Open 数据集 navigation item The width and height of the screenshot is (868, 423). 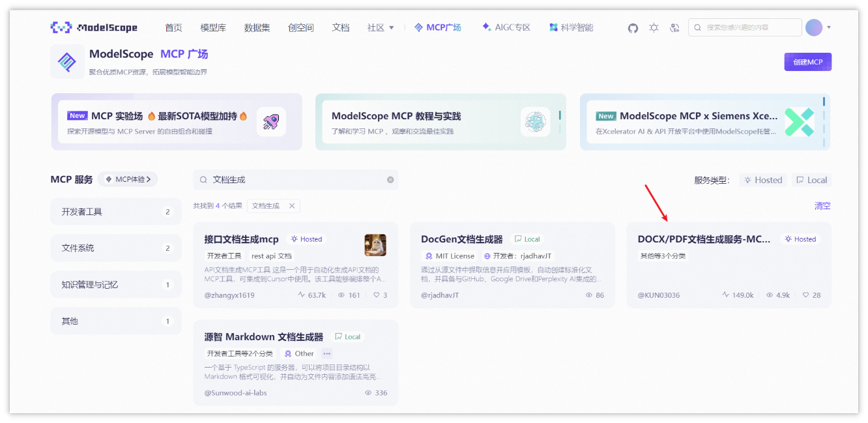257,27
